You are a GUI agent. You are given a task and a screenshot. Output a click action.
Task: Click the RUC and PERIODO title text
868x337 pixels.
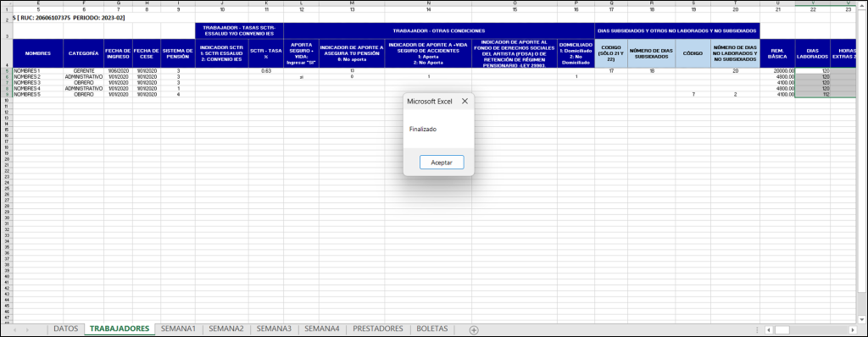[69, 19]
